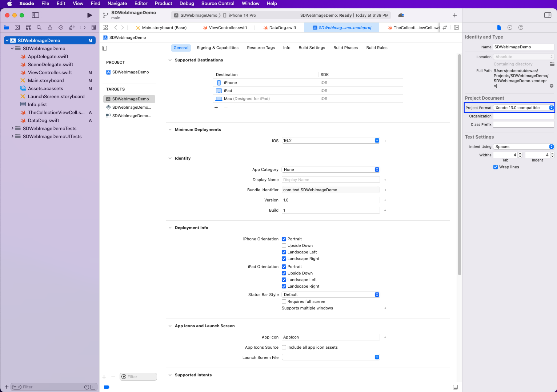Open the Issue navigator warning icon

click(50, 28)
